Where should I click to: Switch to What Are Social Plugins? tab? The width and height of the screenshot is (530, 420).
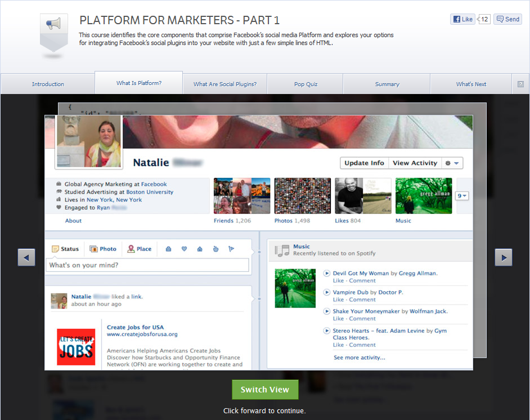tap(225, 84)
